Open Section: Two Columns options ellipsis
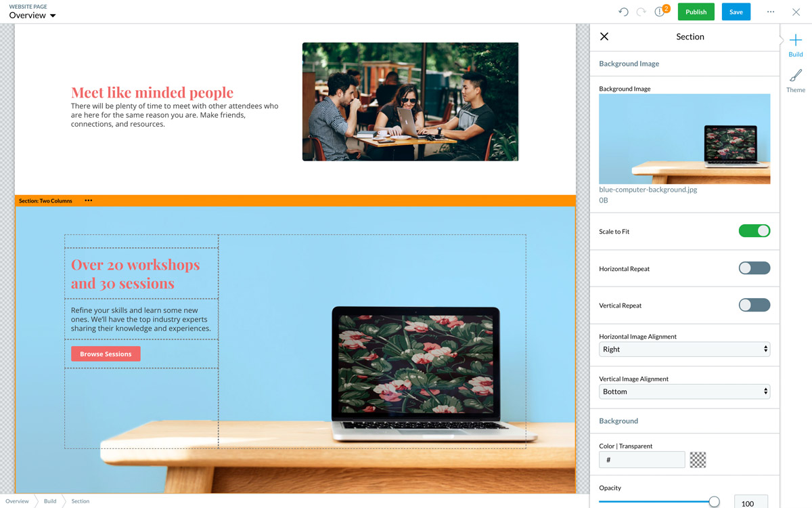This screenshot has height=508, width=812. [x=89, y=200]
